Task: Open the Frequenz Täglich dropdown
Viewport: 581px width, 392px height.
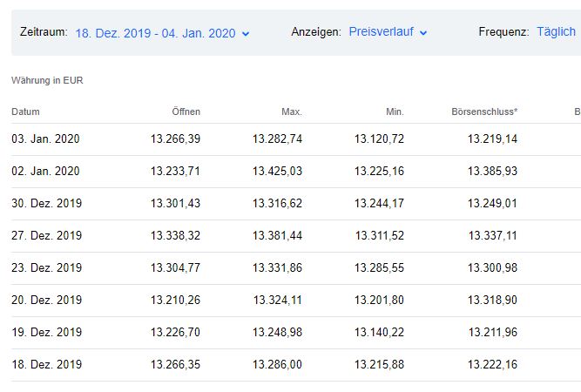Action: [556, 32]
